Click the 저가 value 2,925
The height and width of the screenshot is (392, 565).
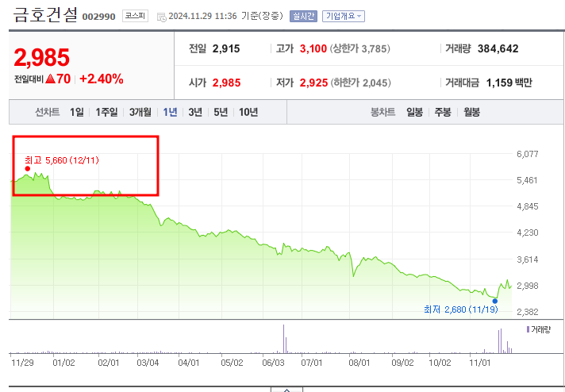click(313, 83)
